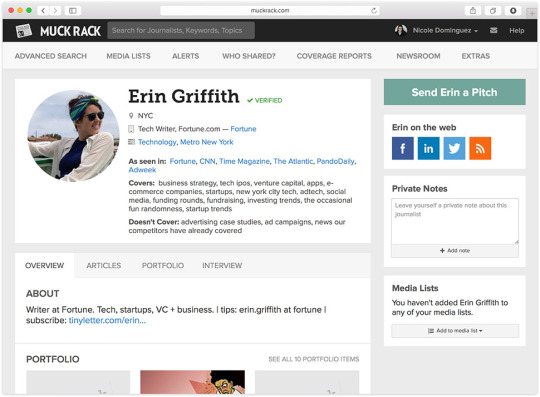Open the Add to media list dropdown
Image resolution: width=540 pixels, height=397 pixels.
tap(455, 331)
